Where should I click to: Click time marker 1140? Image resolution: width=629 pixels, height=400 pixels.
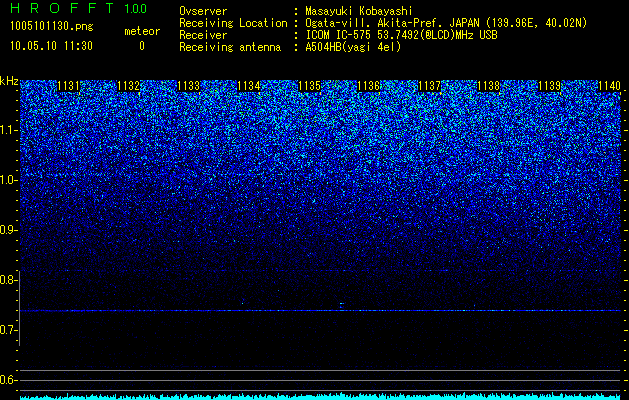pos(609,86)
